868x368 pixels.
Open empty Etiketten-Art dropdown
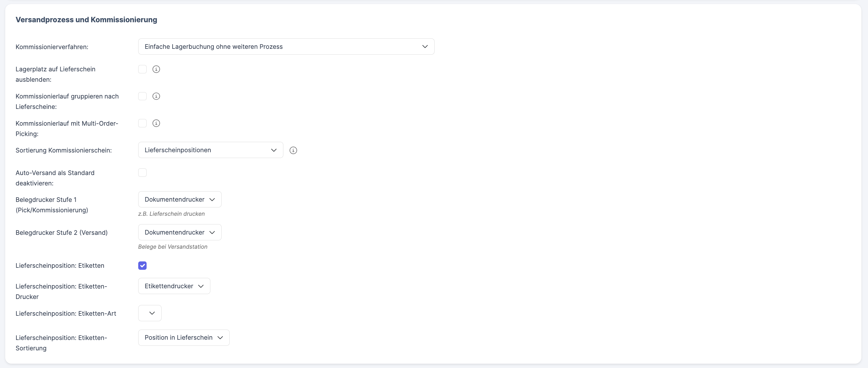(149, 313)
